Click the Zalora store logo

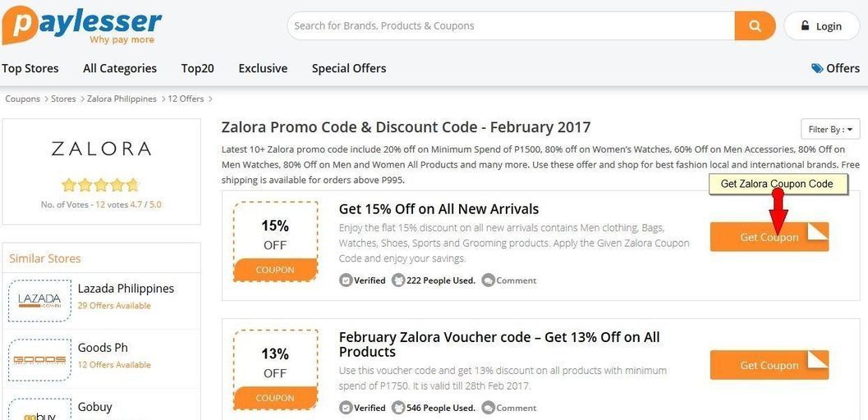tap(101, 148)
